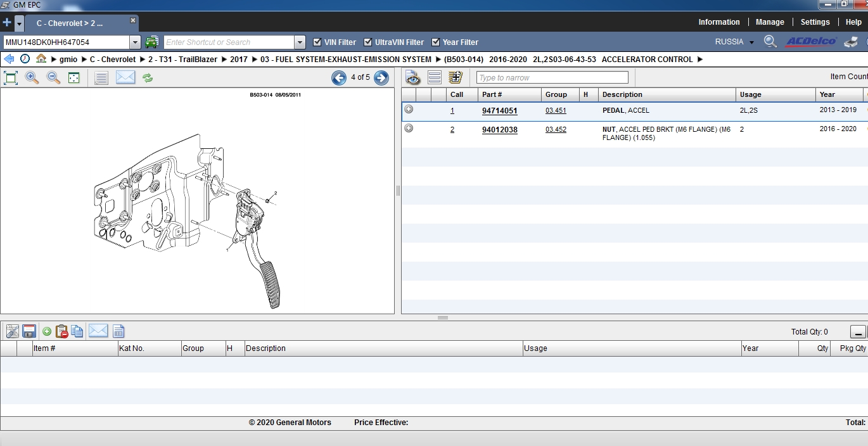Click the magnifier search icon near ACDelco
Viewport: 868px width, 446px height.
[770, 42]
